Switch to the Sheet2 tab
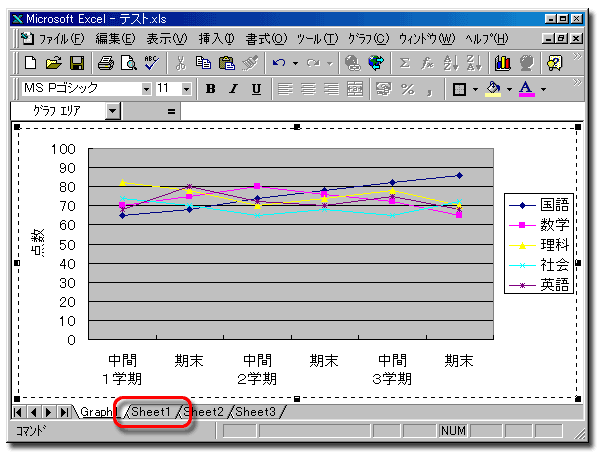This screenshot has height=456, width=600. [203, 412]
